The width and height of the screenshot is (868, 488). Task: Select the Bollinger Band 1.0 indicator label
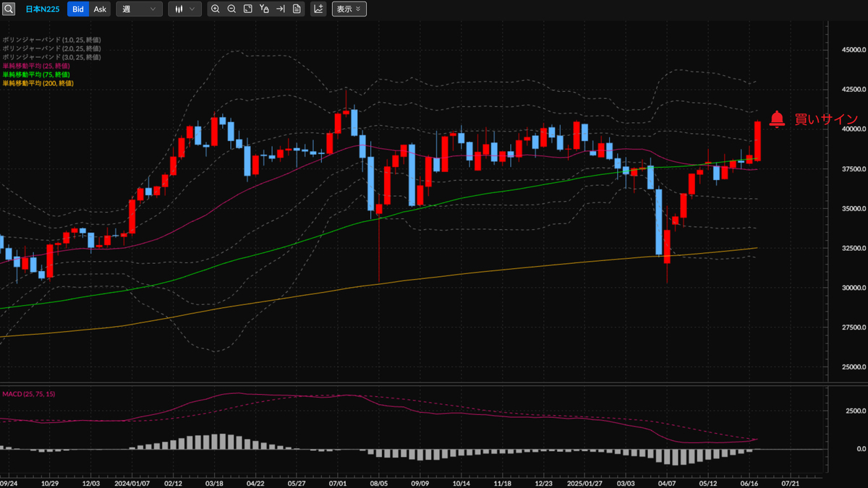(x=51, y=39)
